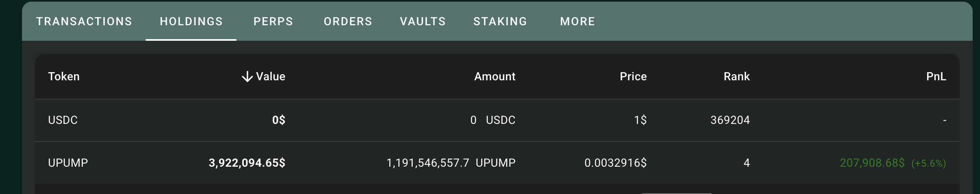The image size is (980, 194).
Task: Sort holdings by Amount column
Action: [x=494, y=77]
